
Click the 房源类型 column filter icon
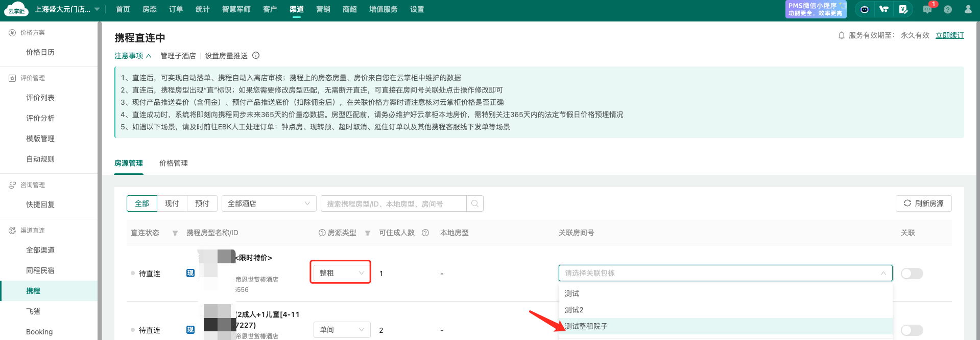[368, 233]
